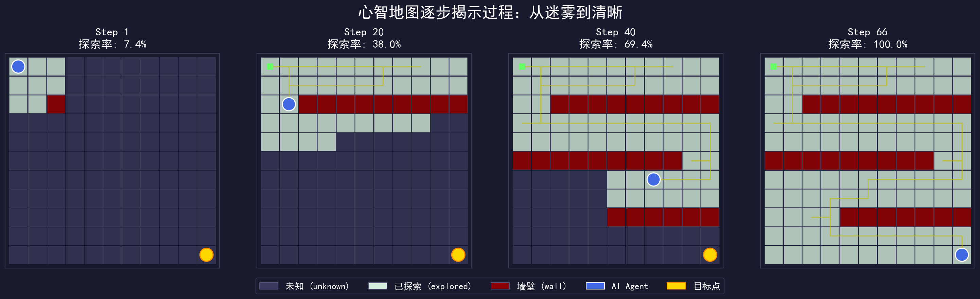
Task: Click the '探索率: 7.4%' label
Action: [x=112, y=44]
